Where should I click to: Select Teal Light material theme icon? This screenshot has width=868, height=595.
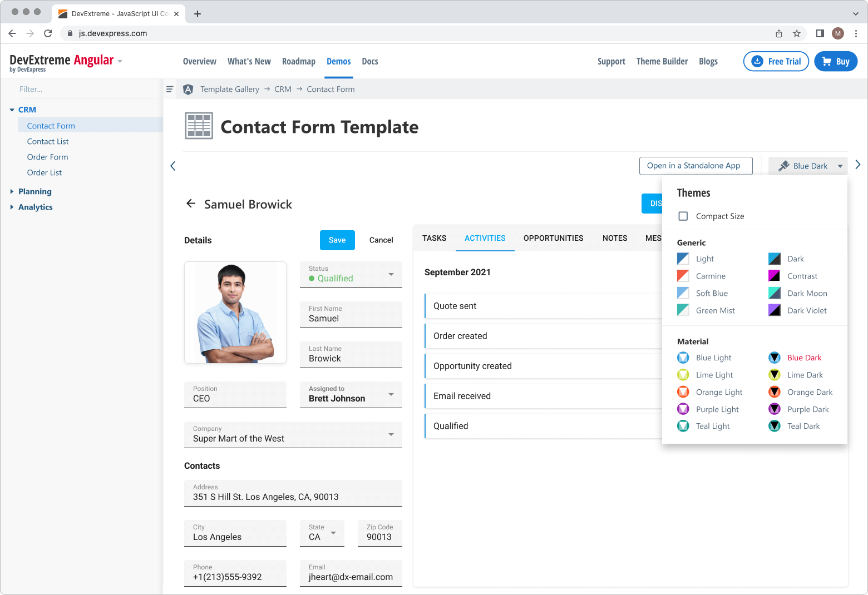coord(683,426)
